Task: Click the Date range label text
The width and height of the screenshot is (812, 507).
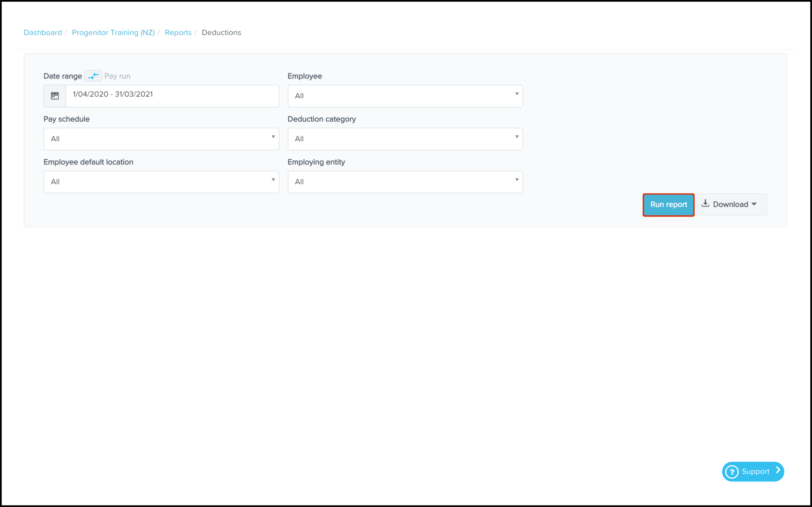Action: 63,76
